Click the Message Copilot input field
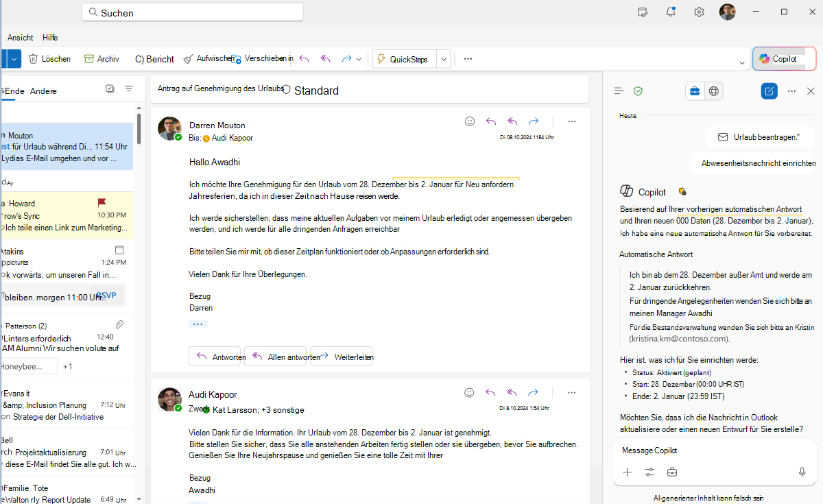This screenshot has width=823, height=504. pyautogui.click(x=715, y=451)
